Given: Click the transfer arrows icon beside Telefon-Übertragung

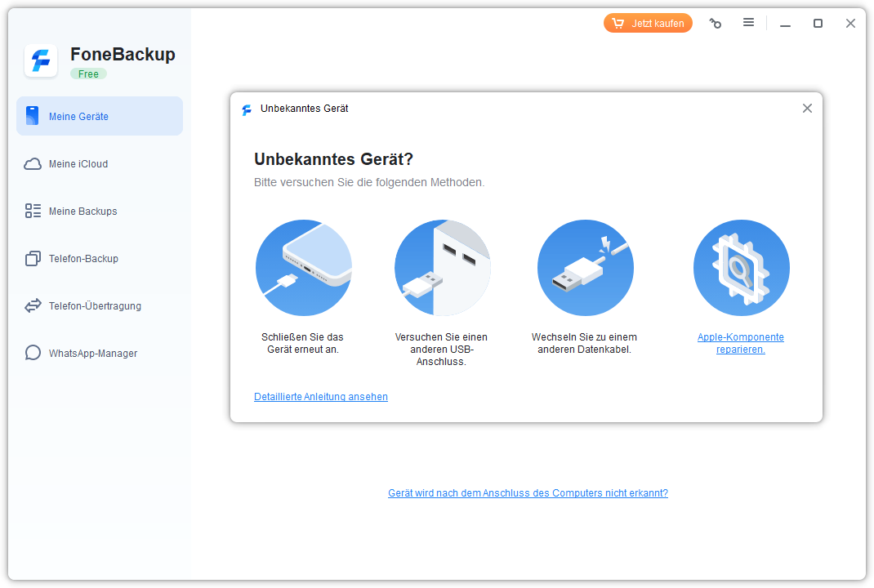Looking at the screenshot, I should click(33, 305).
